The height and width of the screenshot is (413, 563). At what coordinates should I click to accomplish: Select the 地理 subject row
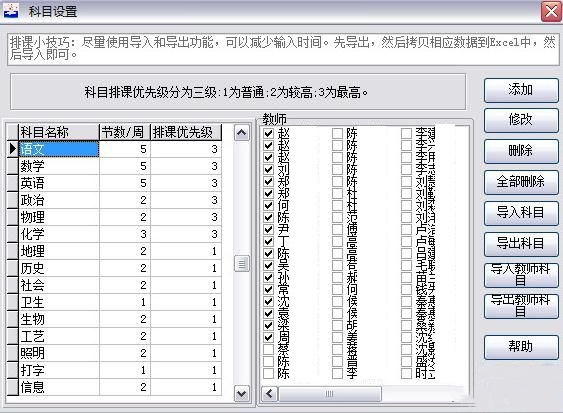pyautogui.click(x=120, y=251)
